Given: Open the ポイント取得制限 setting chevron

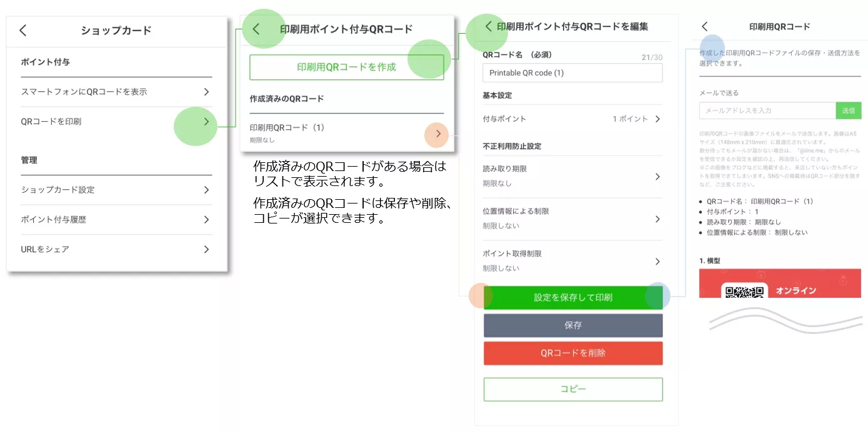Looking at the screenshot, I should coord(657,262).
